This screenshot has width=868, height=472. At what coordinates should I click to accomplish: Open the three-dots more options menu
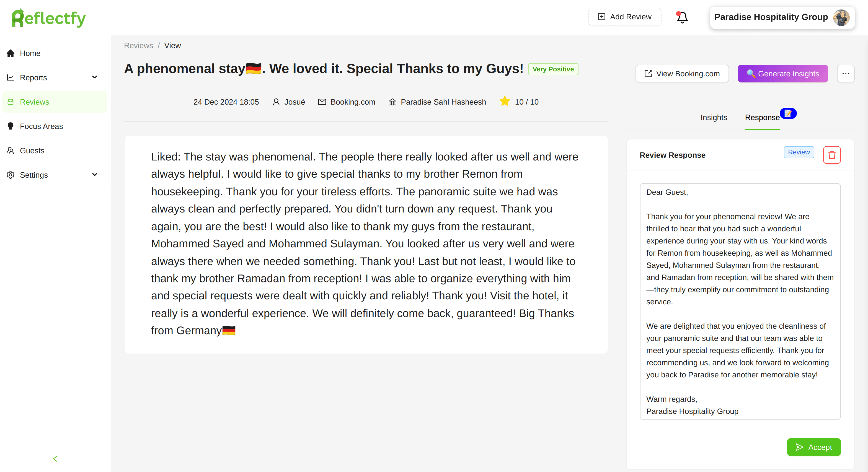click(845, 73)
